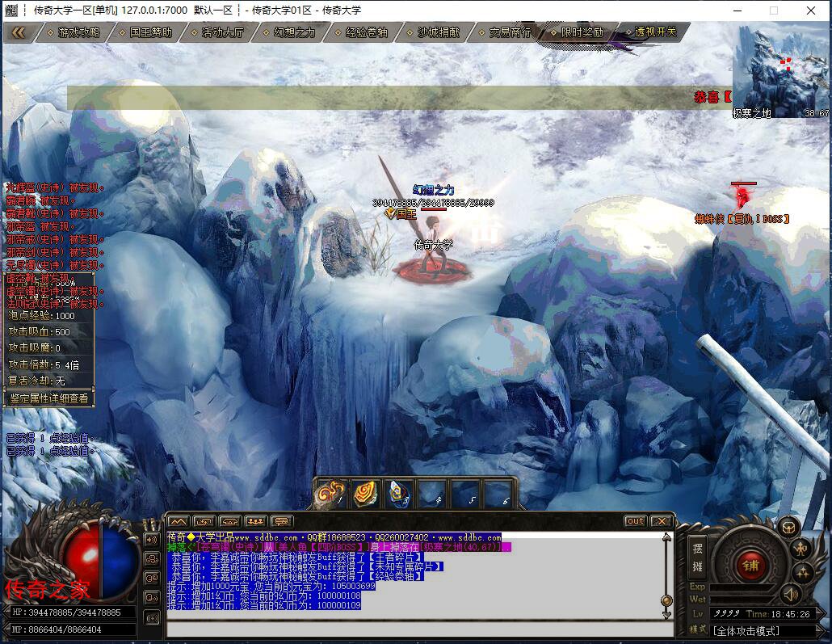Switch attack mode via 全体攻击模式 arrow
The height and width of the screenshot is (644, 832).
821,631
